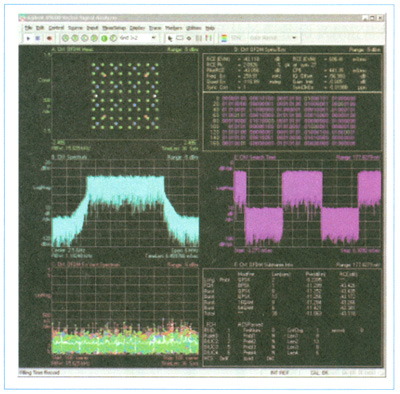This screenshot has width=400, height=394.
Task: Click the color palette icon in toolbar
Action: (224, 38)
